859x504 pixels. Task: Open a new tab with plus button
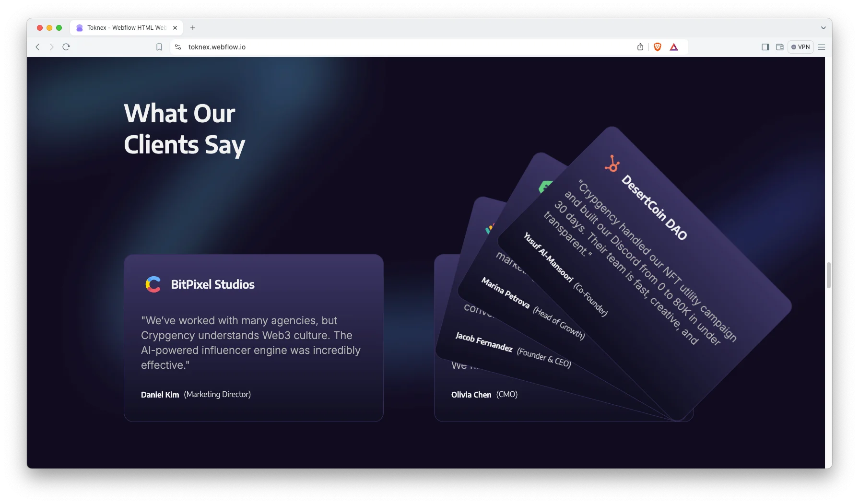point(193,28)
